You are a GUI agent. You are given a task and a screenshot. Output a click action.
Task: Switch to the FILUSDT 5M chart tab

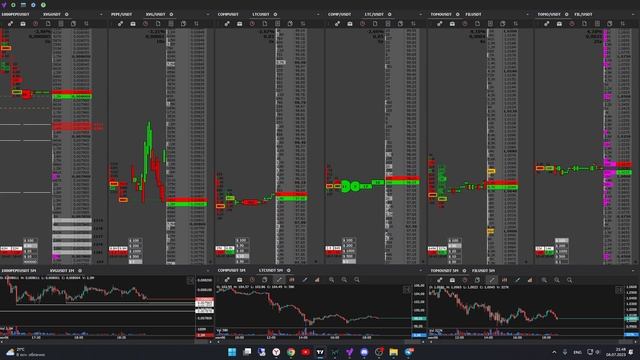coord(483,270)
